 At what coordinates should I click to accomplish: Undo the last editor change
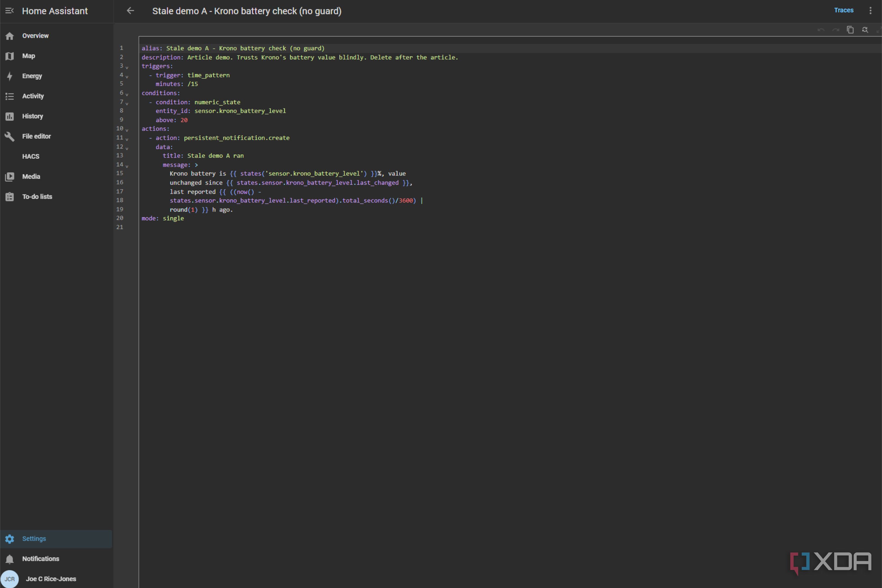821,30
